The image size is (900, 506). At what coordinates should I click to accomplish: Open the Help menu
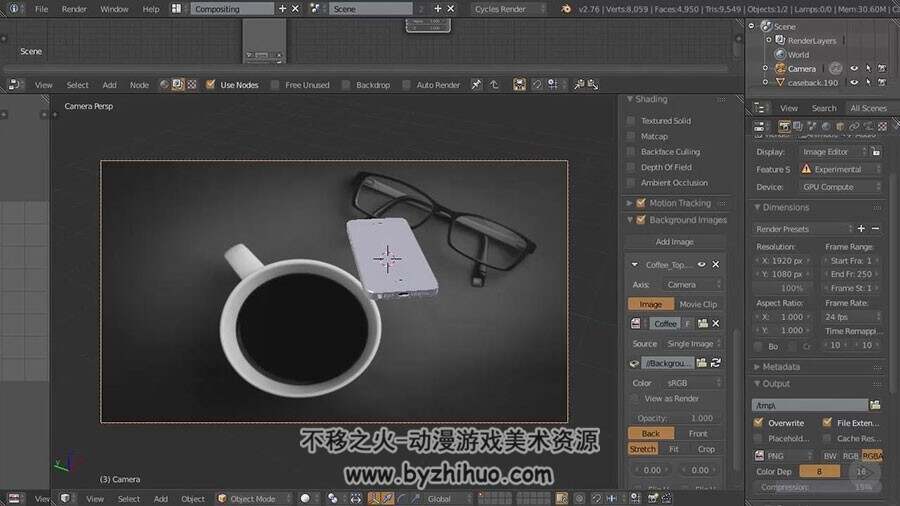[151, 9]
